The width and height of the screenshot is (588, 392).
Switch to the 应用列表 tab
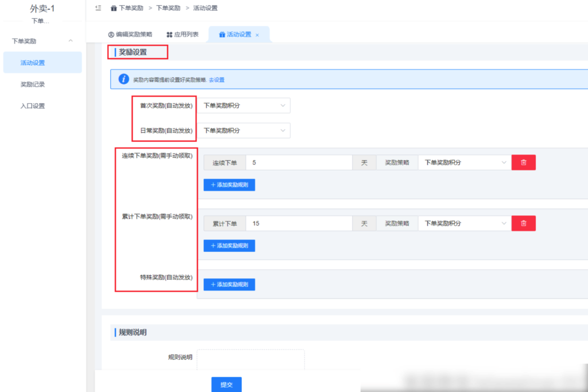[183, 34]
